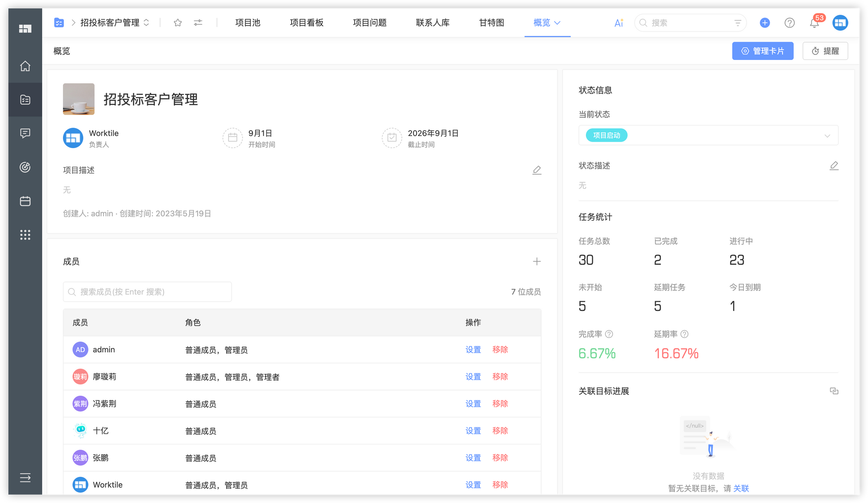Open the 联系人库 tab

[x=432, y=23]
